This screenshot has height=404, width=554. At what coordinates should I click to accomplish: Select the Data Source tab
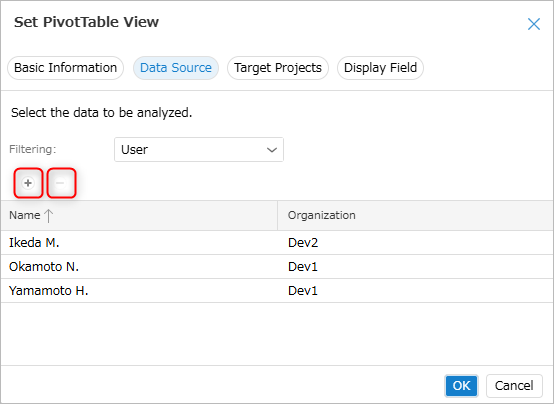[176, 68]
